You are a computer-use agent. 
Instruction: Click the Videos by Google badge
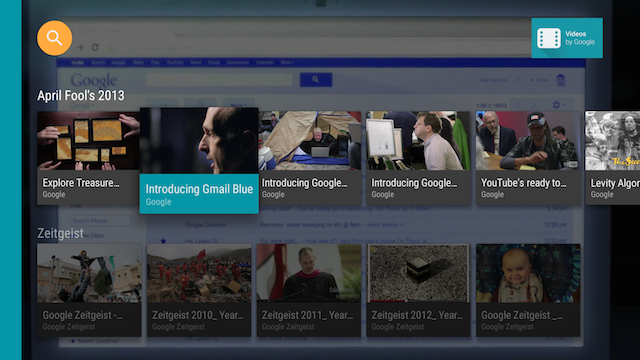[x=567, y=38]
